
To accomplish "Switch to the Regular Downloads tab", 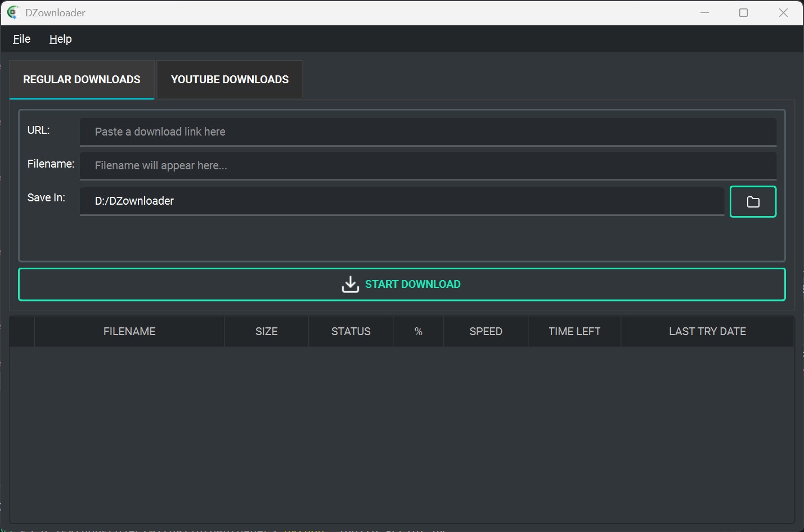I will pyautogui.click(x=82, y=80).
